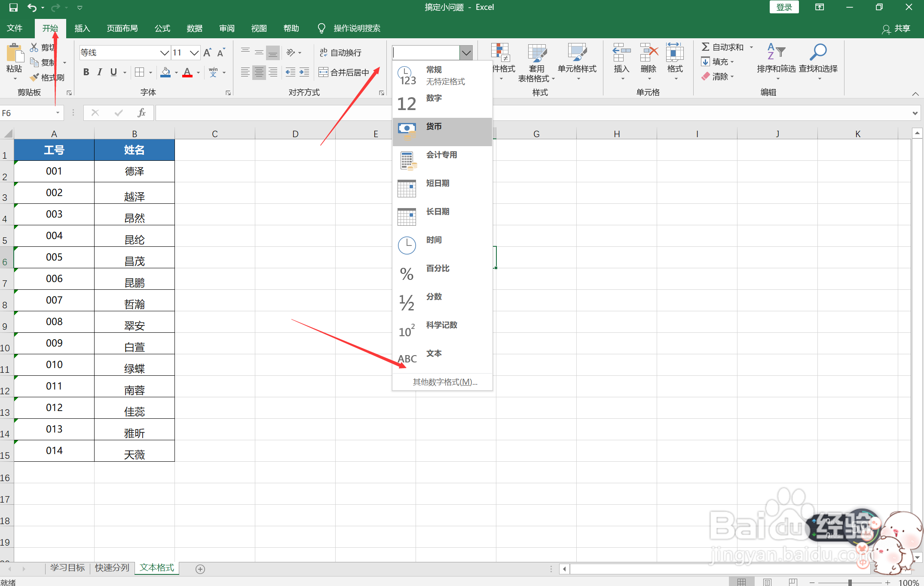Click the zoom slider handle

coord(850,582)
